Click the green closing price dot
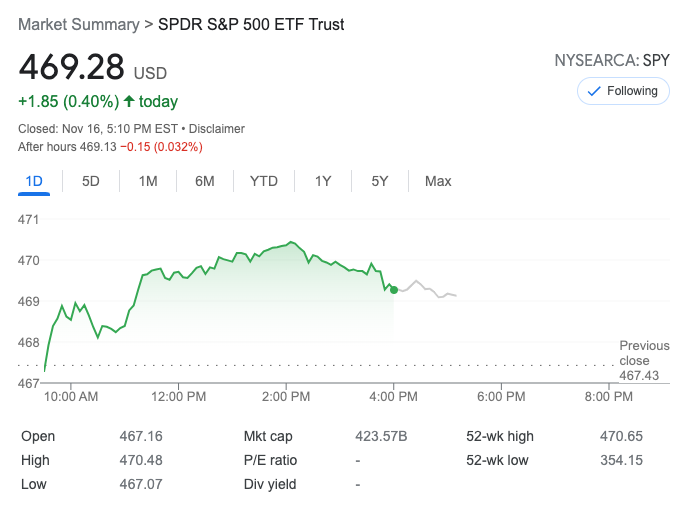Screen dimensions: 691x506 click(x=394, y=290)
